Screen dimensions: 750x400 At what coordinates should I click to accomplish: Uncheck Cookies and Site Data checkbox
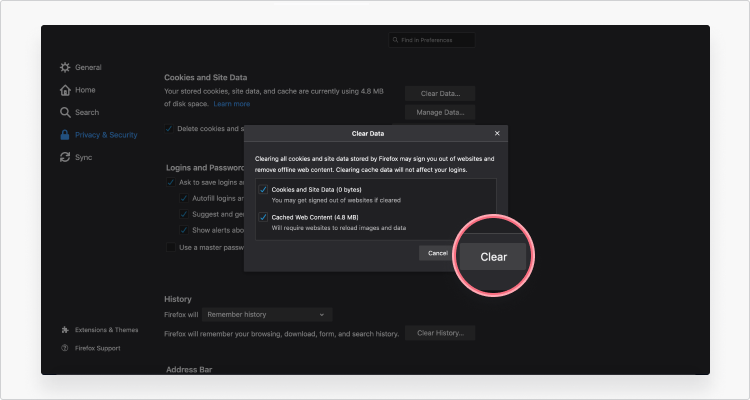[263, 189]
